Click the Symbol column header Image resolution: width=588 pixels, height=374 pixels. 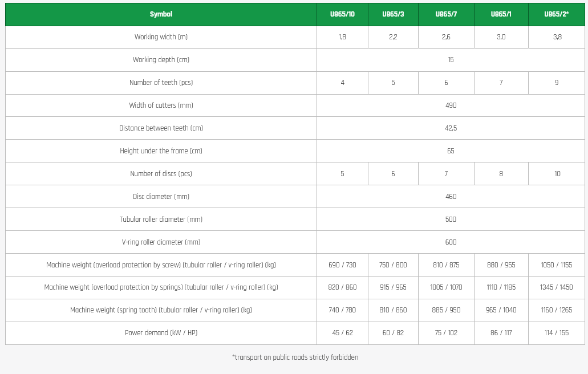pos(161,14)
